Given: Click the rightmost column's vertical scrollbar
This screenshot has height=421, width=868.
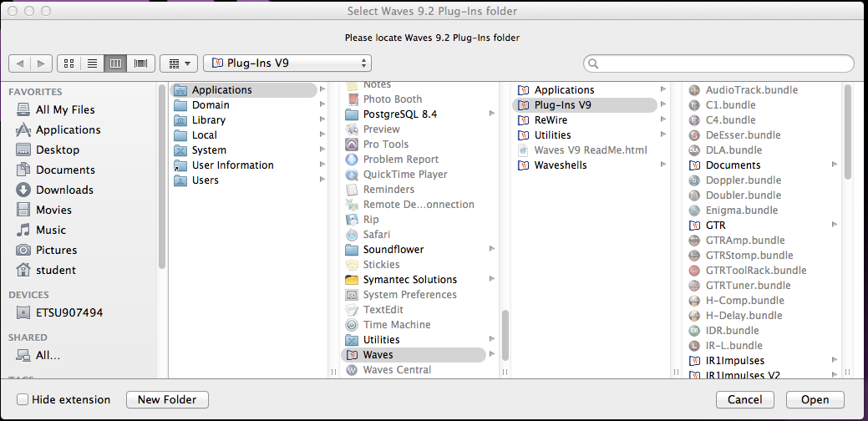Looking at the screenshot, I should pyautogui.click(x=847, y=134).
